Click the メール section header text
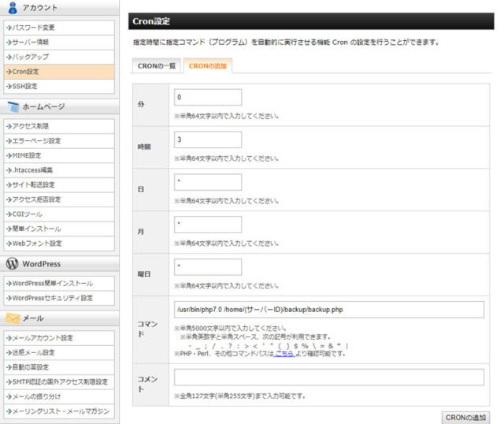 point(33,318)
